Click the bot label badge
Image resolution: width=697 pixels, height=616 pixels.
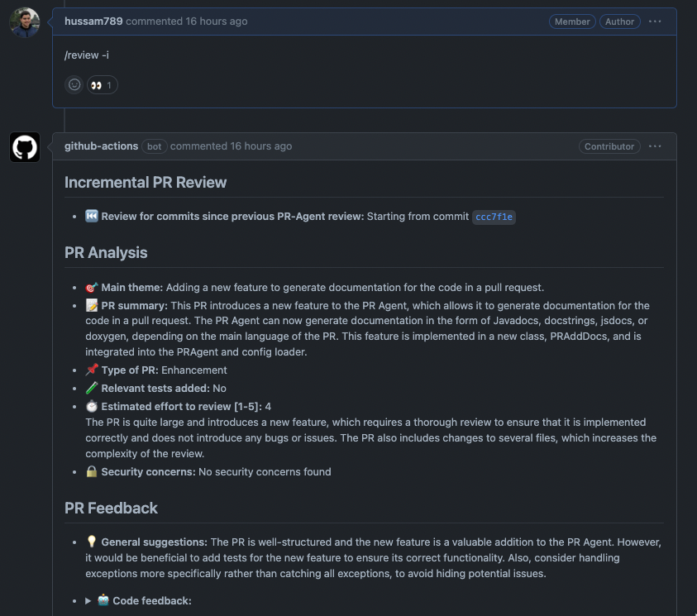tap(154, 146)
